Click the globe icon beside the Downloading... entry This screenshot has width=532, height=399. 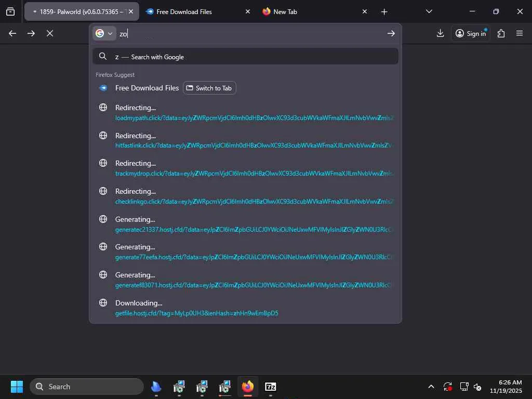coord(103,303)
